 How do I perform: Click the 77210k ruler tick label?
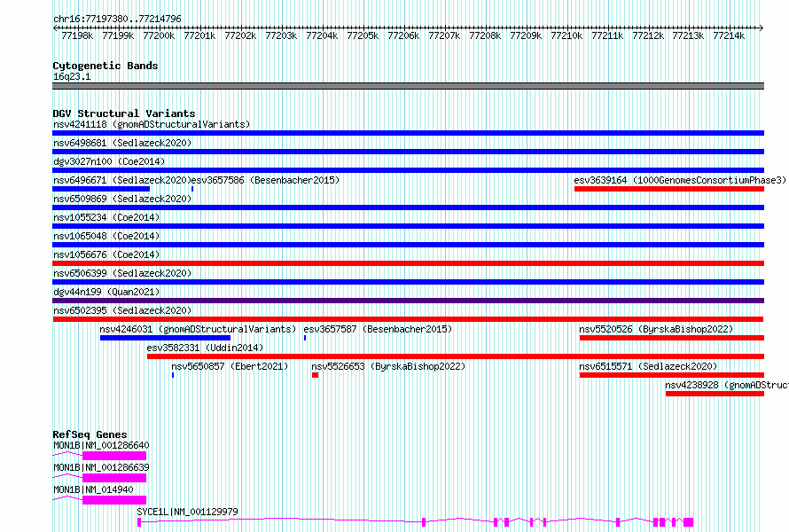566,35
